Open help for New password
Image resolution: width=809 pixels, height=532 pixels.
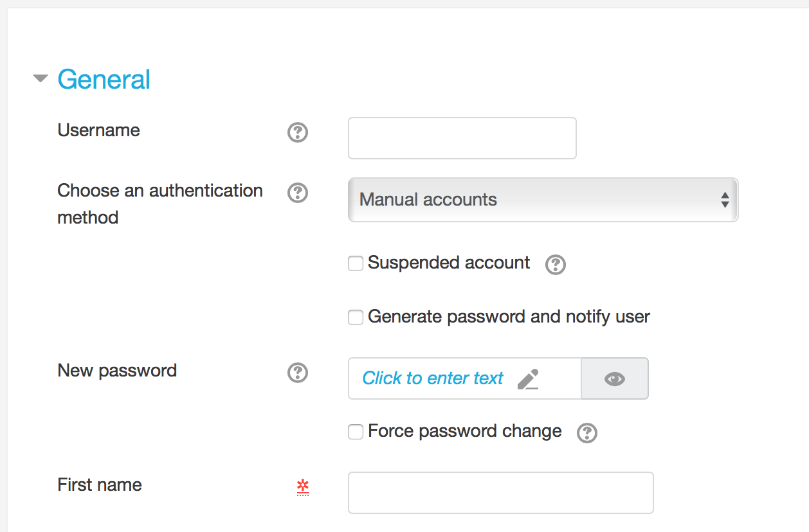coord(297,373)
